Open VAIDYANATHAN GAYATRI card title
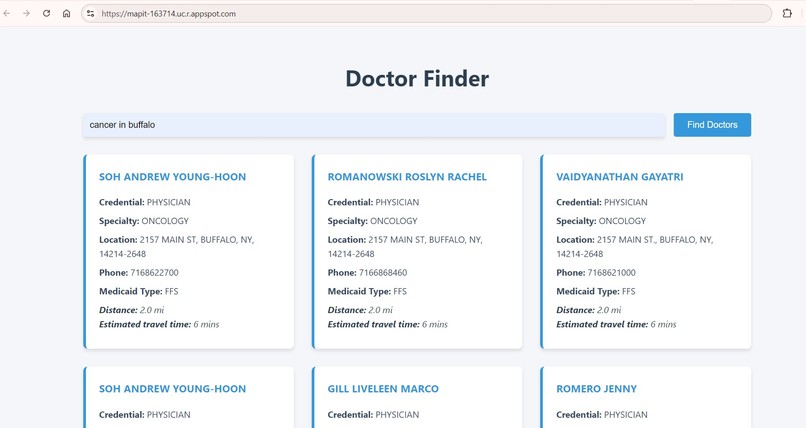806x428 pixels. [x=620, y=177]
